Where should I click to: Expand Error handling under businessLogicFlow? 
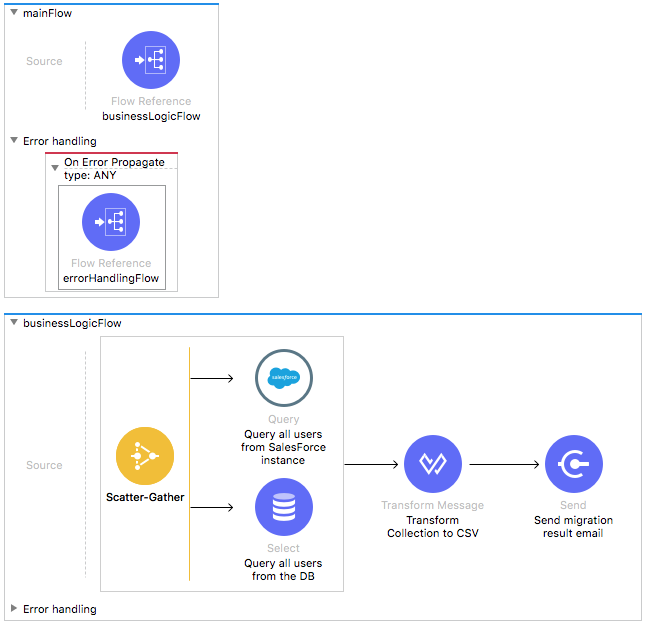(x=14, y=608)
